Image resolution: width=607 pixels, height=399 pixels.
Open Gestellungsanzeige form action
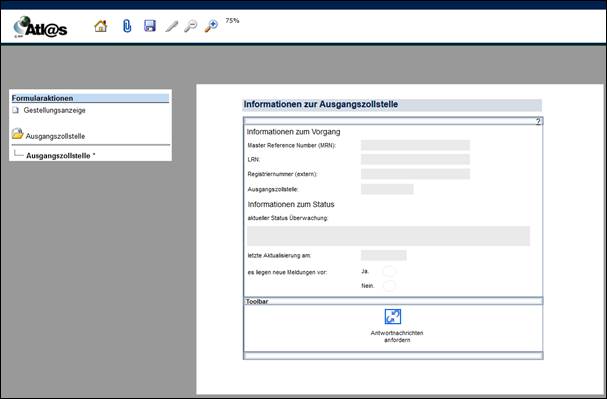pyautogui.click(x=54, y=110)
